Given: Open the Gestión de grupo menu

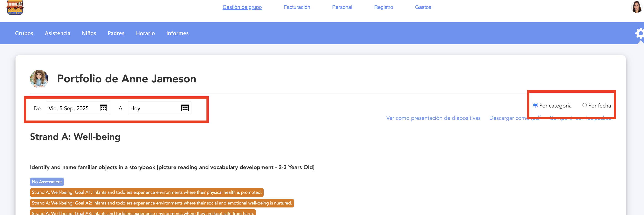Looking at the screenshot, I should (x=242, y=7).
